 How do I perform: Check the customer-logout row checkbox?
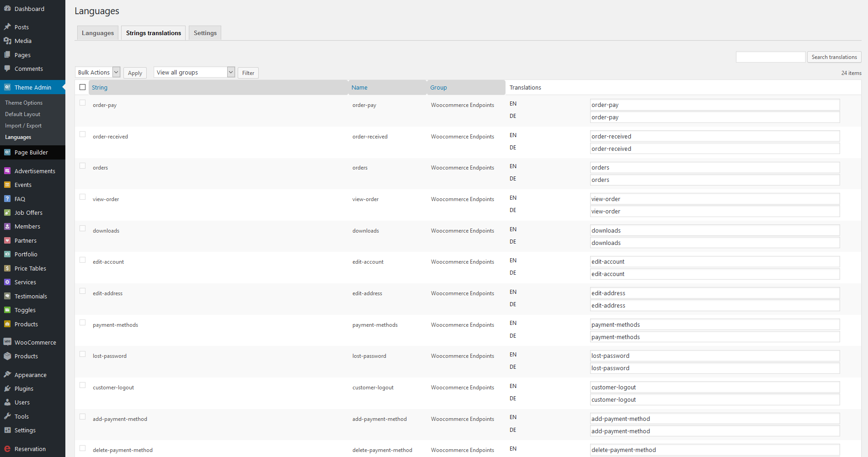(83, 385)
